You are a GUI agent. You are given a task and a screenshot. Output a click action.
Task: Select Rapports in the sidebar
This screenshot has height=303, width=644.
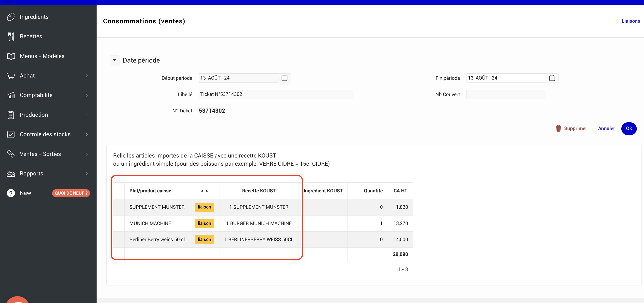(x=48, y=174)
